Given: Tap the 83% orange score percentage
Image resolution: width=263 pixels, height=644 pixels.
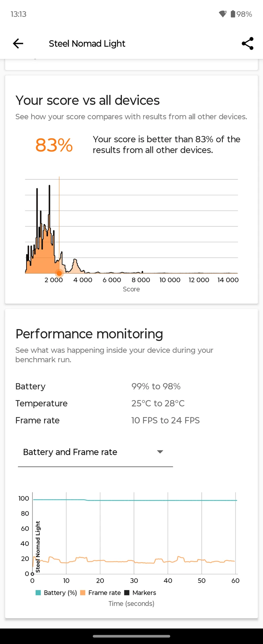Looking at the screenshot, I should [54, 145].
